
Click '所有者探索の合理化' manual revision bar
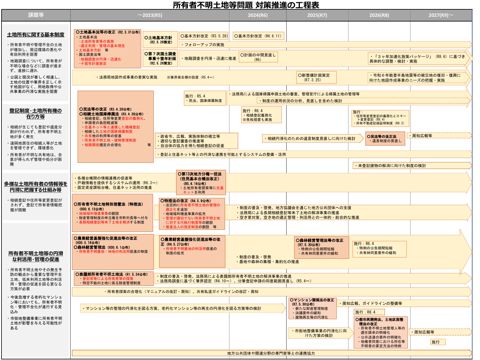[x=272, y=292]
